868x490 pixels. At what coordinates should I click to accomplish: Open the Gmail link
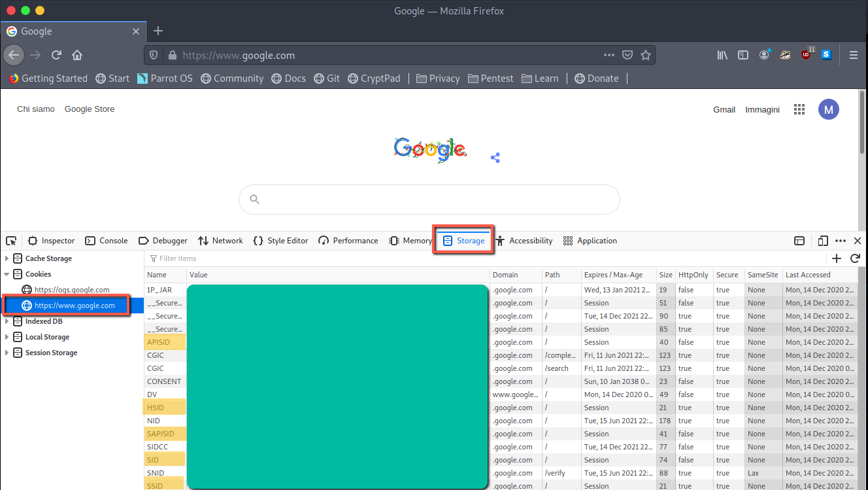pyautogui.click(x=724, y=110)
